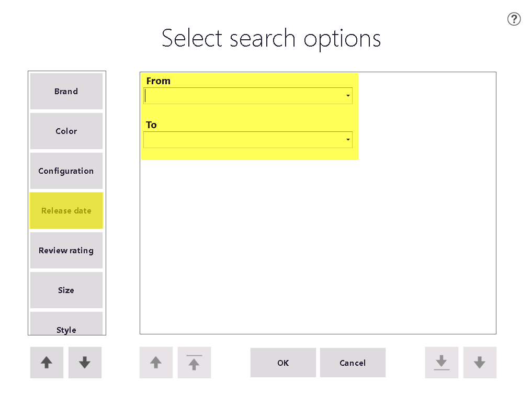Click inside the From input field

[244, 96]
